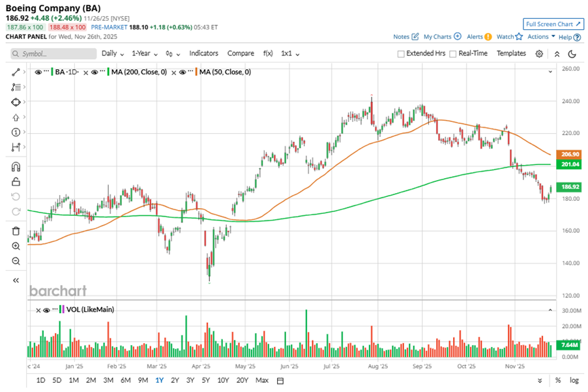The image size is (588, 392).
Task: Switch to dark mode with the moon icon
Action: 572,54
